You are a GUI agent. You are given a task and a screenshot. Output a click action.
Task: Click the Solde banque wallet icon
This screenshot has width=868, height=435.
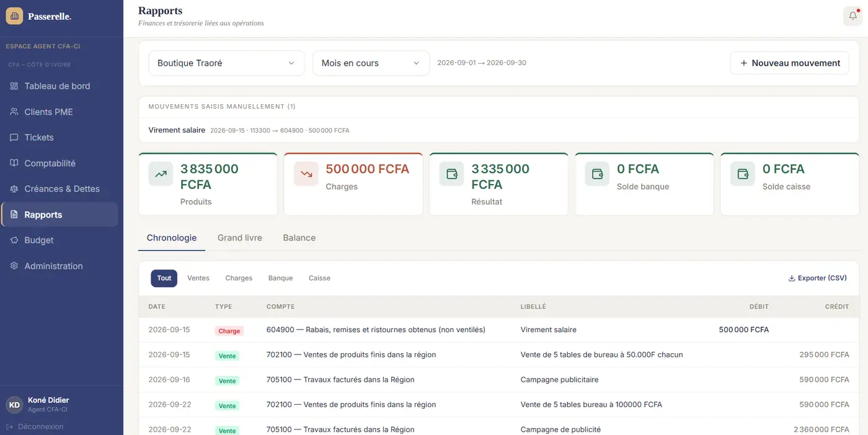[598, 174]
